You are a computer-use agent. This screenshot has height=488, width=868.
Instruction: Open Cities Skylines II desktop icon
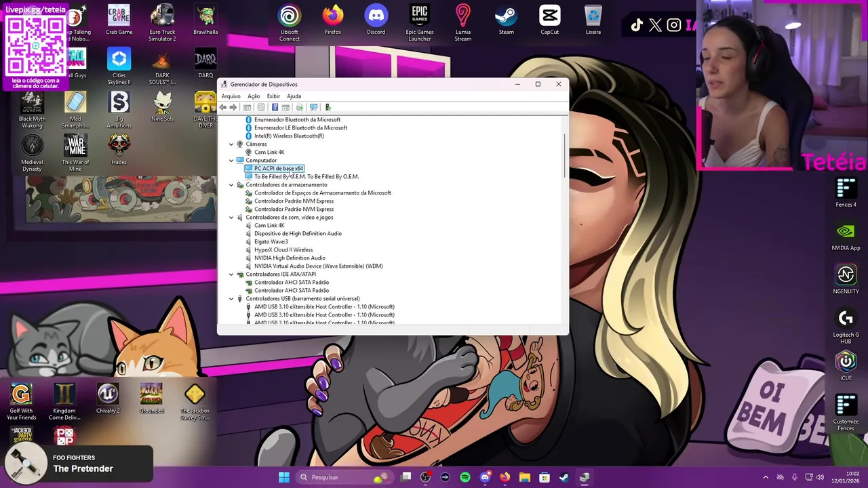[119, 66]
